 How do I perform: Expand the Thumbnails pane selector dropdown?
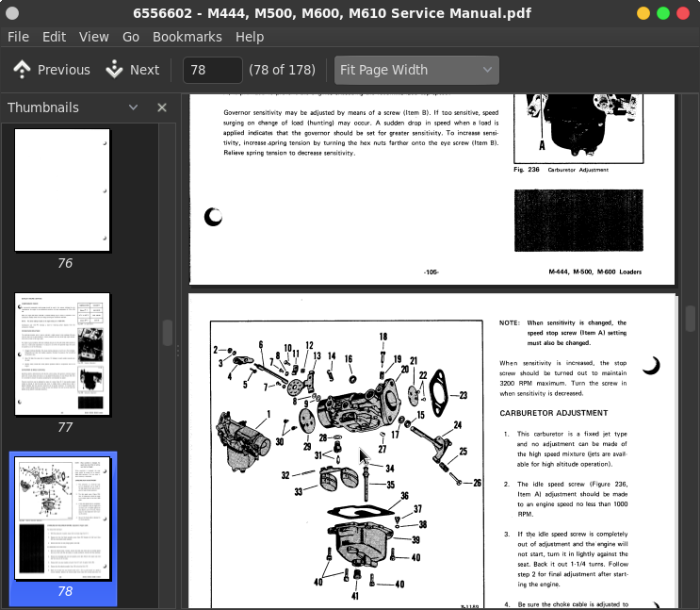pyautogui.click(x=133, y=107)
